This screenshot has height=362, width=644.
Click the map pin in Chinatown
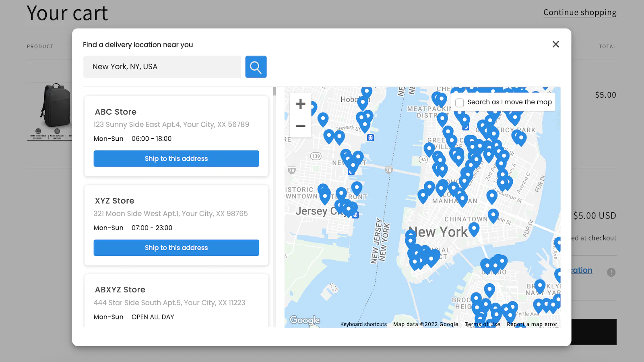[x=493, y=215]
